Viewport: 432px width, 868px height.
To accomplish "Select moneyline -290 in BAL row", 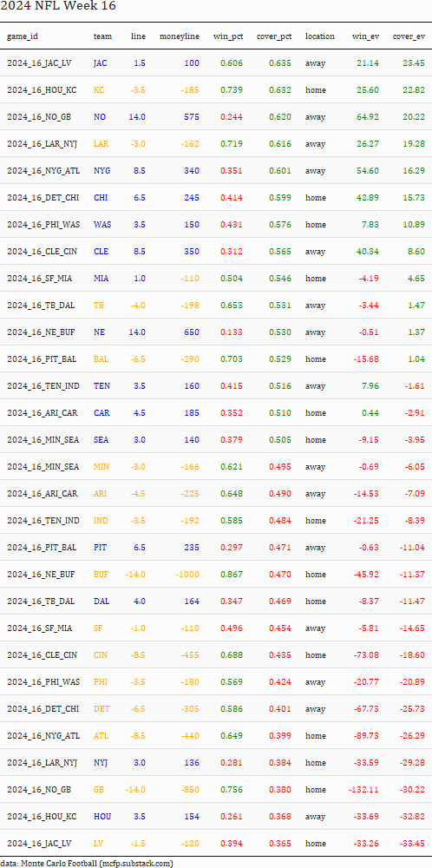I will point(190,359).
